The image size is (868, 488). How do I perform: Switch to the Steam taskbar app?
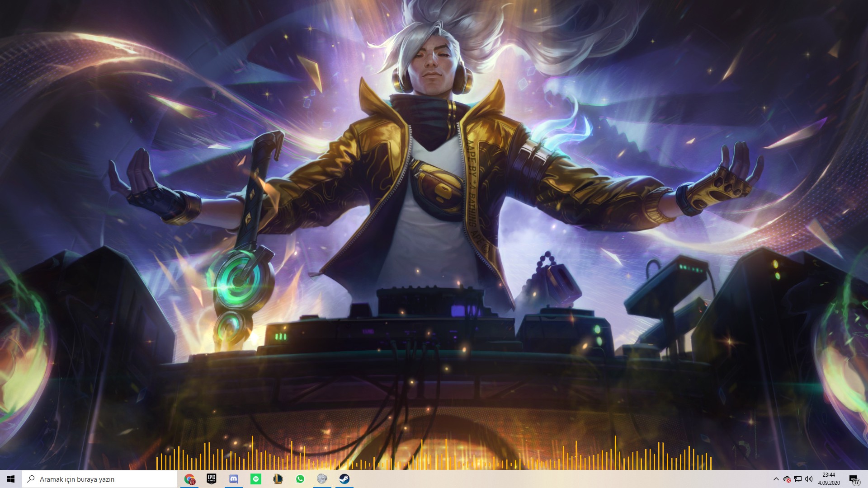tap(344, 479)
